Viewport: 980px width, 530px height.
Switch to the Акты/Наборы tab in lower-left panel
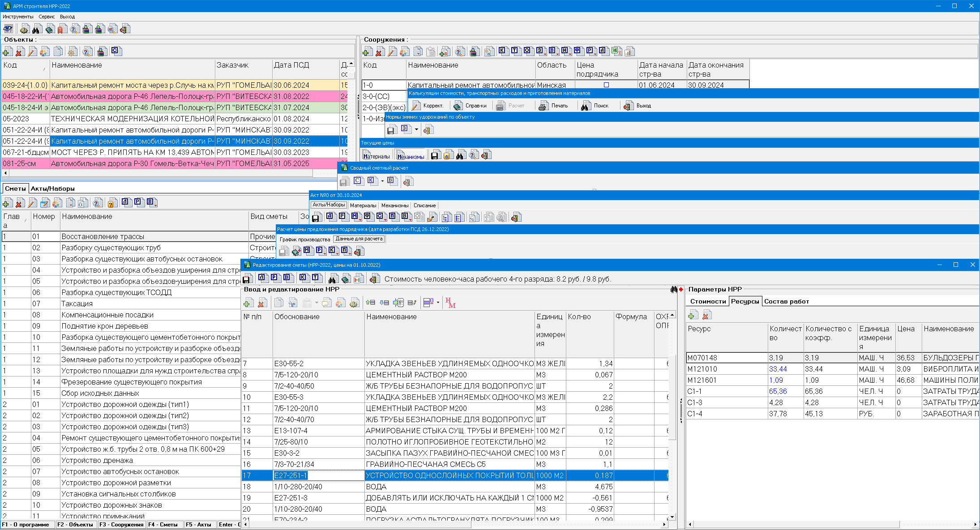(52, 188)
